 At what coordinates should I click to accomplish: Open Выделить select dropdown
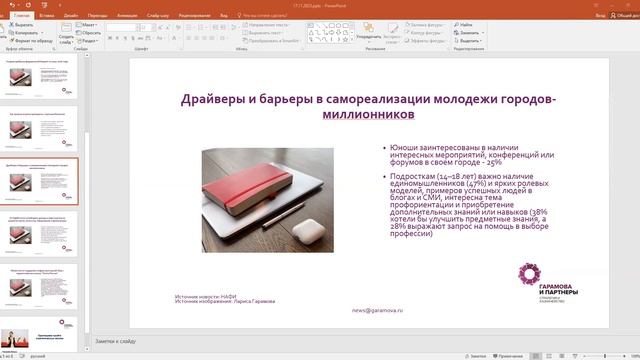468,41
